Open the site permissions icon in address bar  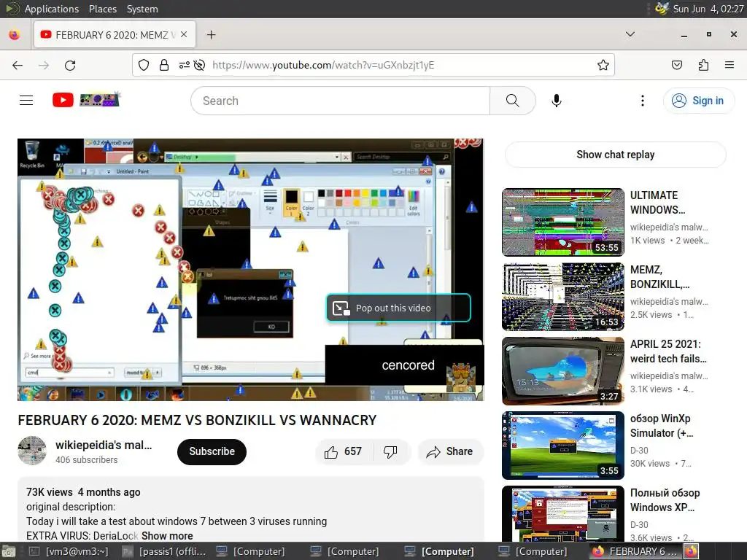(x=184, y=65)
